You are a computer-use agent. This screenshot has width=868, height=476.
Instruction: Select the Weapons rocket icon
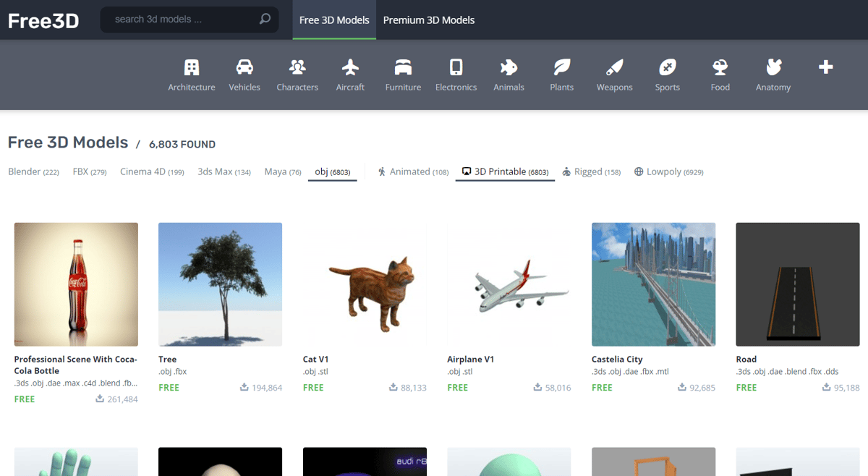(614, 67)
